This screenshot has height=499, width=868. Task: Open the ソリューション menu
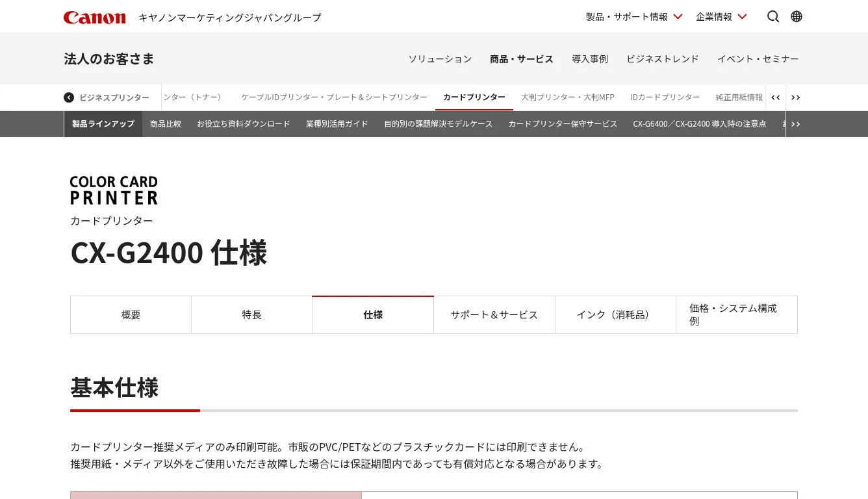tap(440, 59)
